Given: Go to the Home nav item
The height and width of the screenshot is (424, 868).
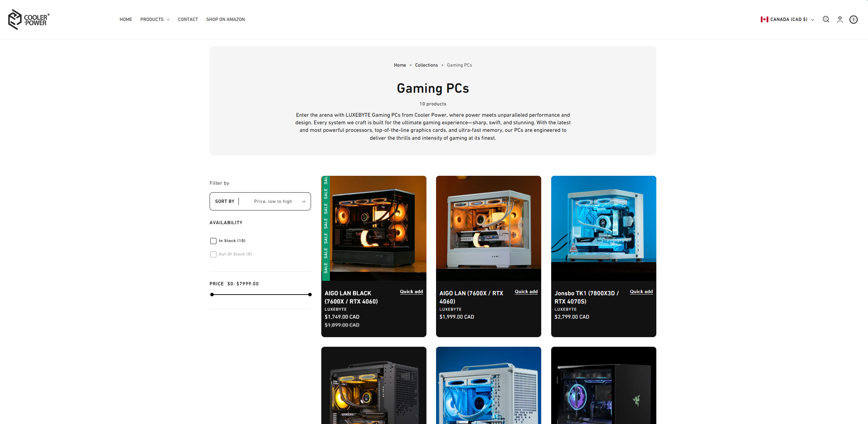Looking at the screenshot, I should pyautogui.click(x=126, y=20).
